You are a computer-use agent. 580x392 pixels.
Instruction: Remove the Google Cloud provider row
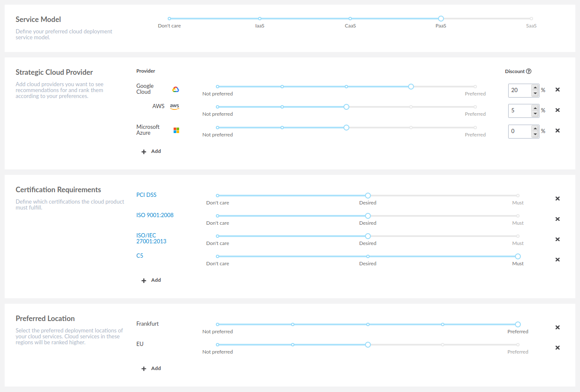(x=557, y=90)
